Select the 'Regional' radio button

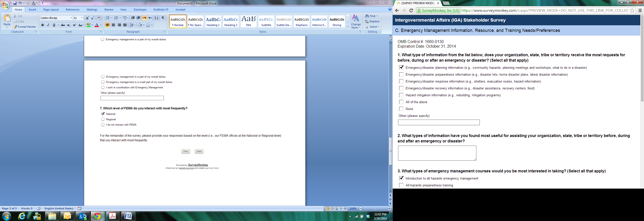coord(103,119)
